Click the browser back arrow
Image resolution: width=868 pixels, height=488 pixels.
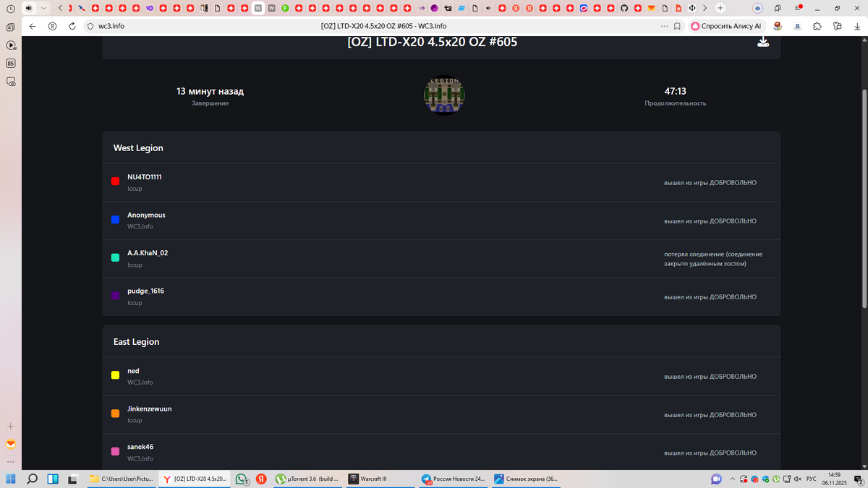[33, 26]
